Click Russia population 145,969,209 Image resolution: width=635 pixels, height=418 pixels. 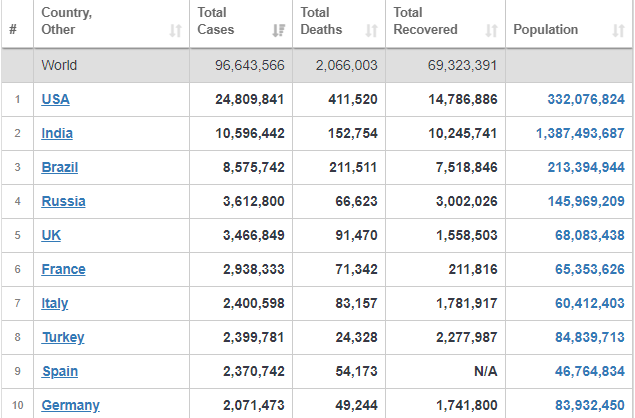[586, 201]
